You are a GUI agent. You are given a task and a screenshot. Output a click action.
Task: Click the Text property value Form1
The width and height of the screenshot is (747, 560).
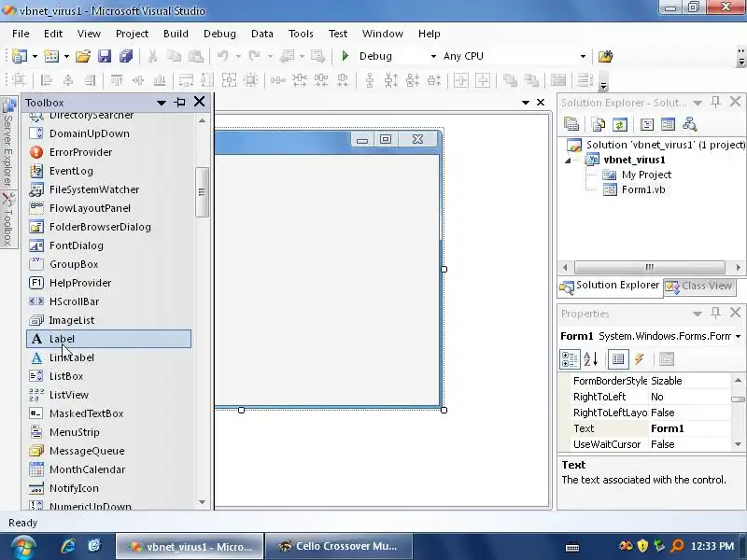click(x=690, y=428)
